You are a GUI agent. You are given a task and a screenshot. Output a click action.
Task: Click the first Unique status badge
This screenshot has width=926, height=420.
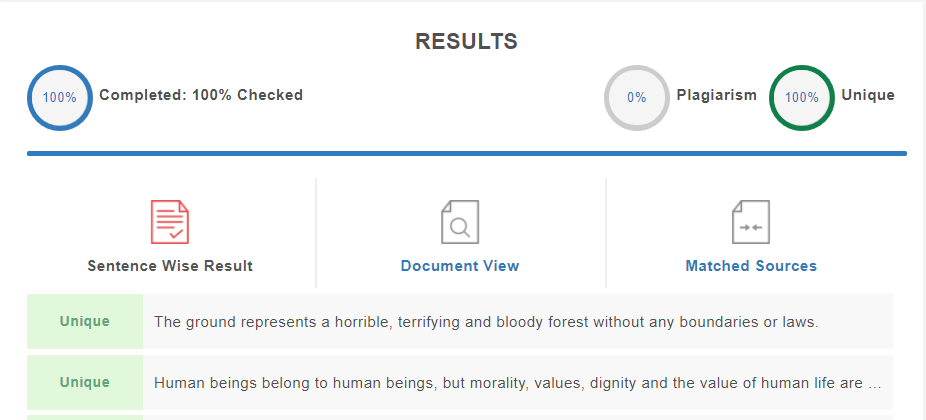(x=84, y=321)
